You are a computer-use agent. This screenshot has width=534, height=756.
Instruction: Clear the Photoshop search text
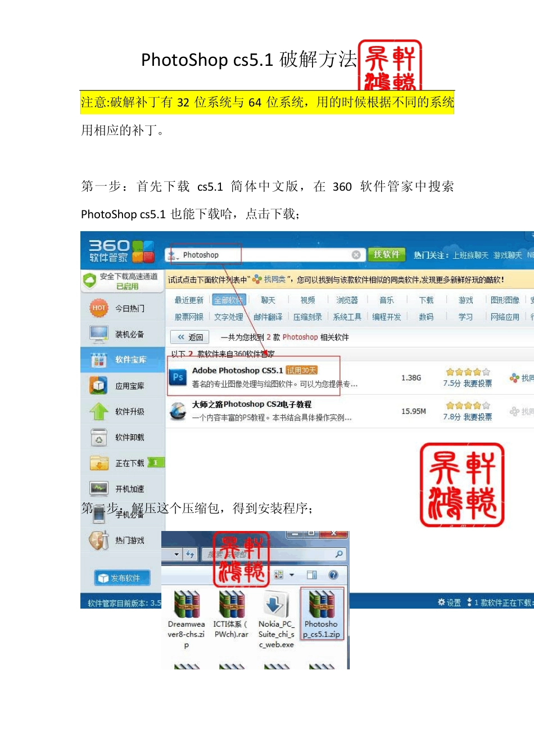click(356, 255)
